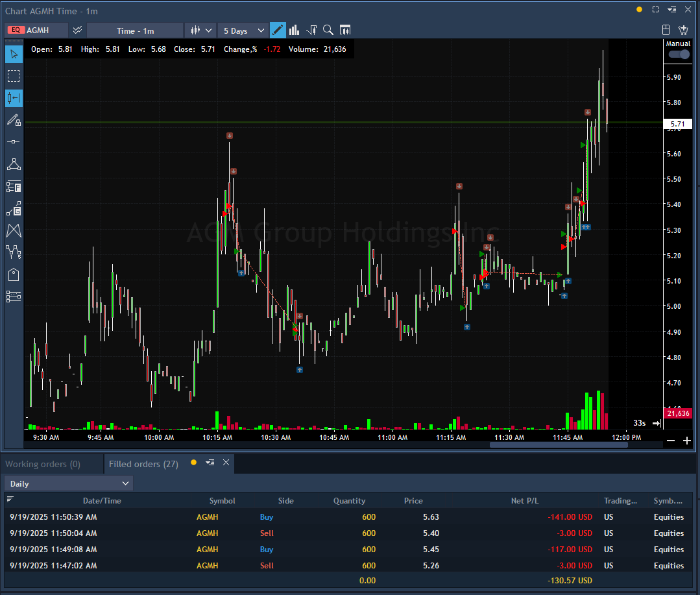Image resolution: width=700 pixels, height=595 pixels.
Task: Open the 5 Days range dropdown
Action: [x=244, y=30]
